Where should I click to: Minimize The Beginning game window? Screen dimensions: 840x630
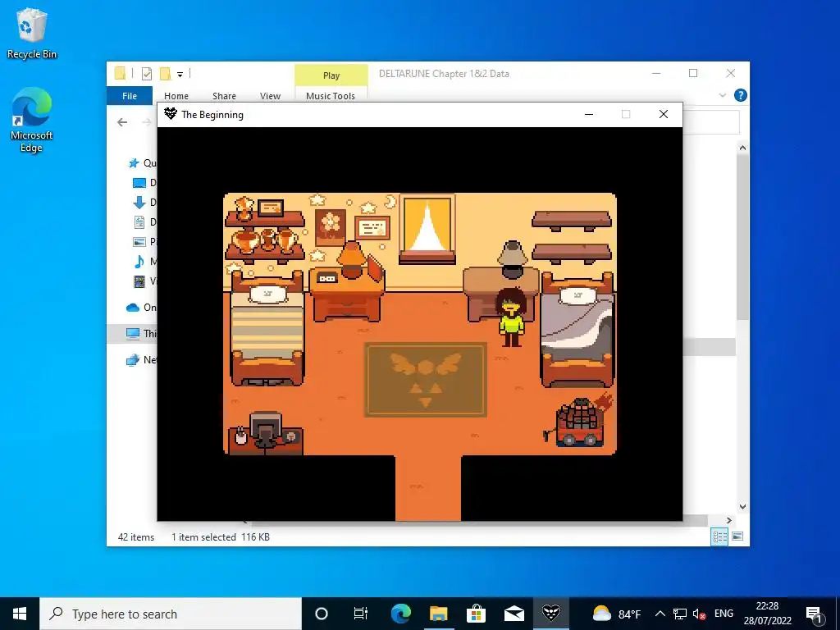coord(589,114)
